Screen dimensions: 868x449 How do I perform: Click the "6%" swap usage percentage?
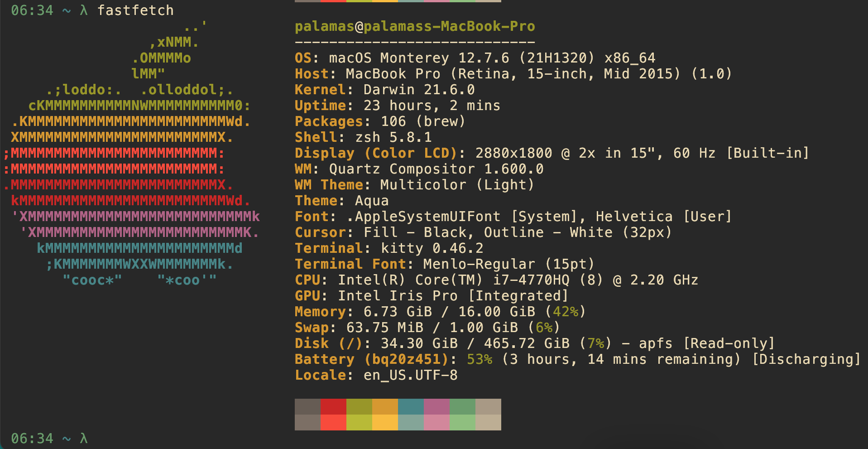[x=544, y=328]
